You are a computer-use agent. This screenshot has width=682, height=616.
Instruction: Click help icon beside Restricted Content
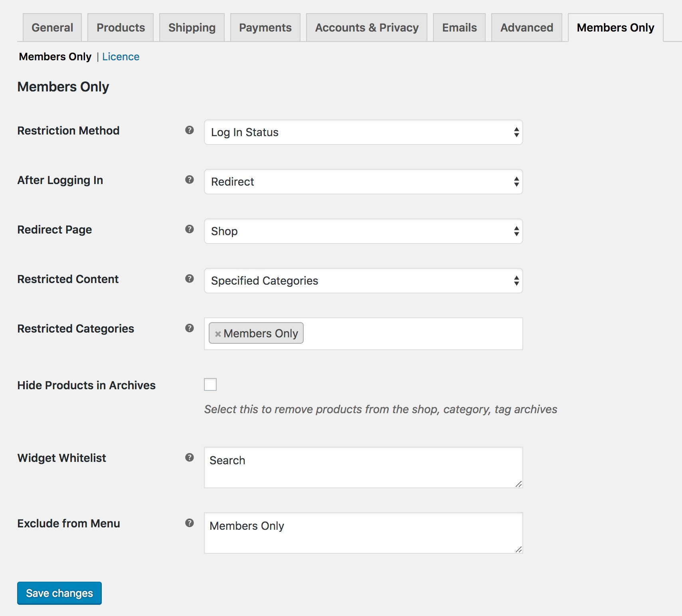[190, 279]
